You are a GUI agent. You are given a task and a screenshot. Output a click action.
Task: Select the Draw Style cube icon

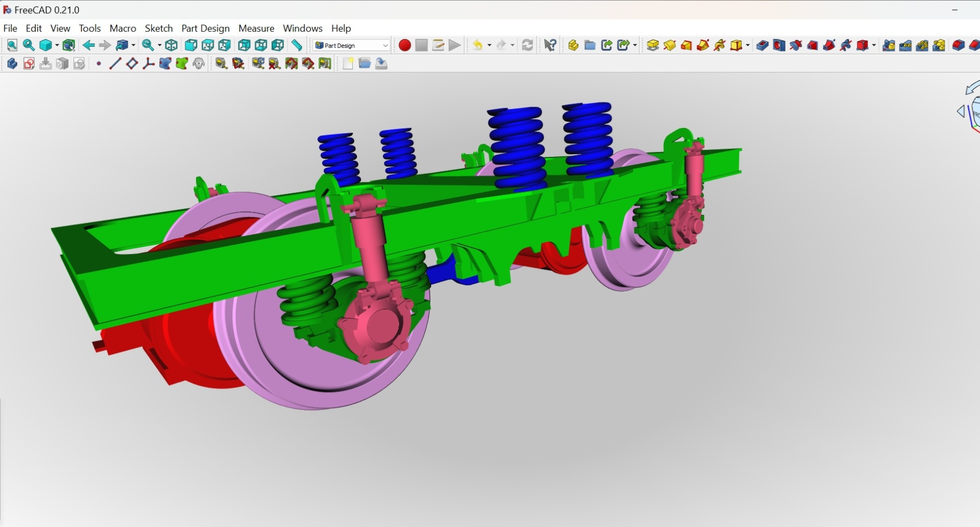[46, 45]
